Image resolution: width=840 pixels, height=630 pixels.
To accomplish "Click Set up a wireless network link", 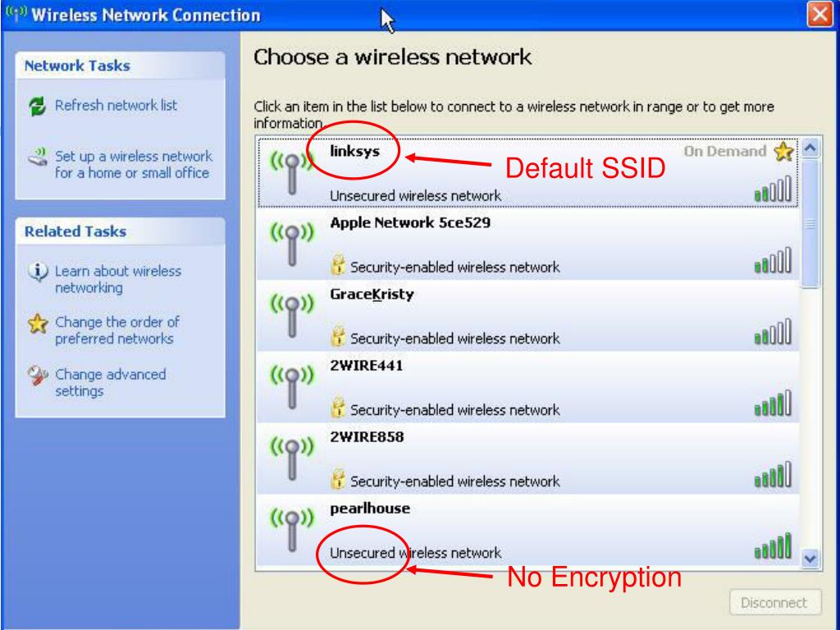I will [x=134, y=164].
